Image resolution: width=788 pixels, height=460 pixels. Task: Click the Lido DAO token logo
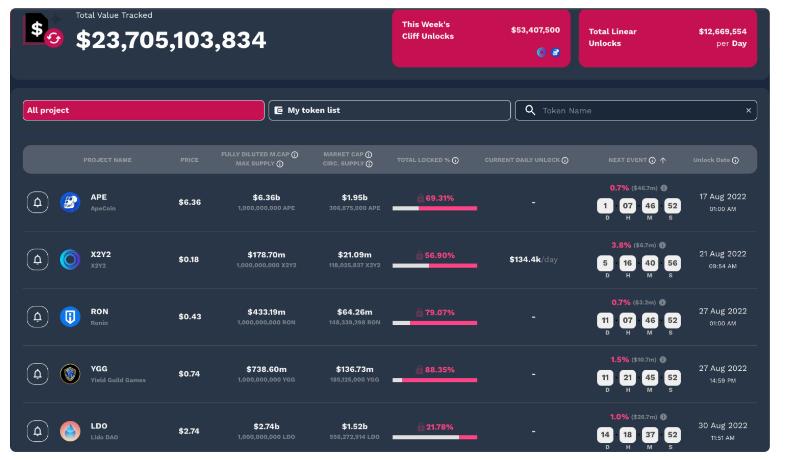click(x=70, y=432)
